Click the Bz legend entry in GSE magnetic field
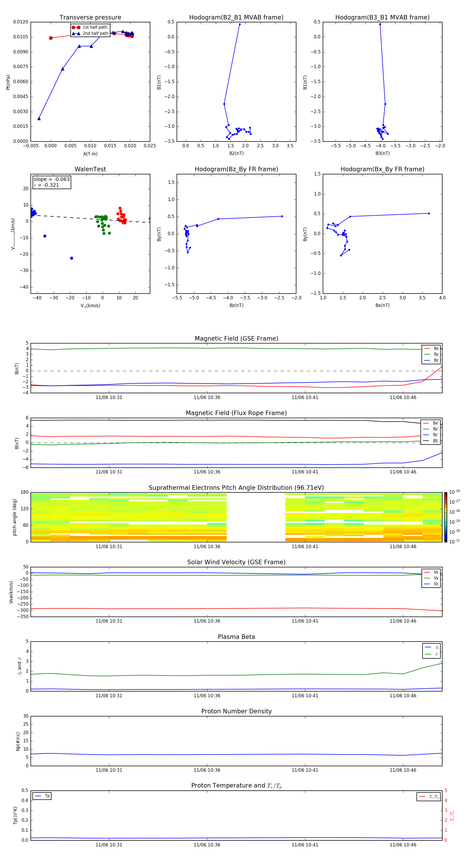Image resolution: width=473 pixels, height=868 pixels. pyautogui.click(x=431, y=360)
